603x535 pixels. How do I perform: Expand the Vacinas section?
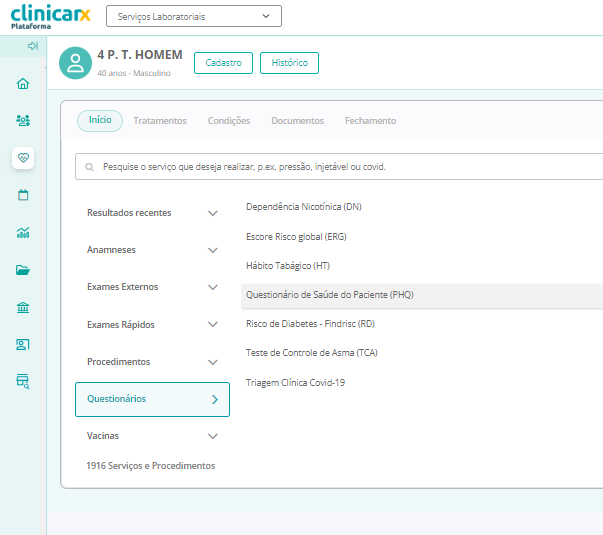[152, 436]
